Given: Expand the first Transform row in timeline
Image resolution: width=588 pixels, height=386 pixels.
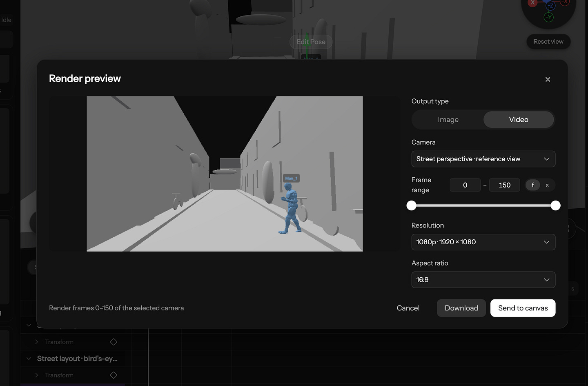Looking at the screenshot, I should click(36, 342).
